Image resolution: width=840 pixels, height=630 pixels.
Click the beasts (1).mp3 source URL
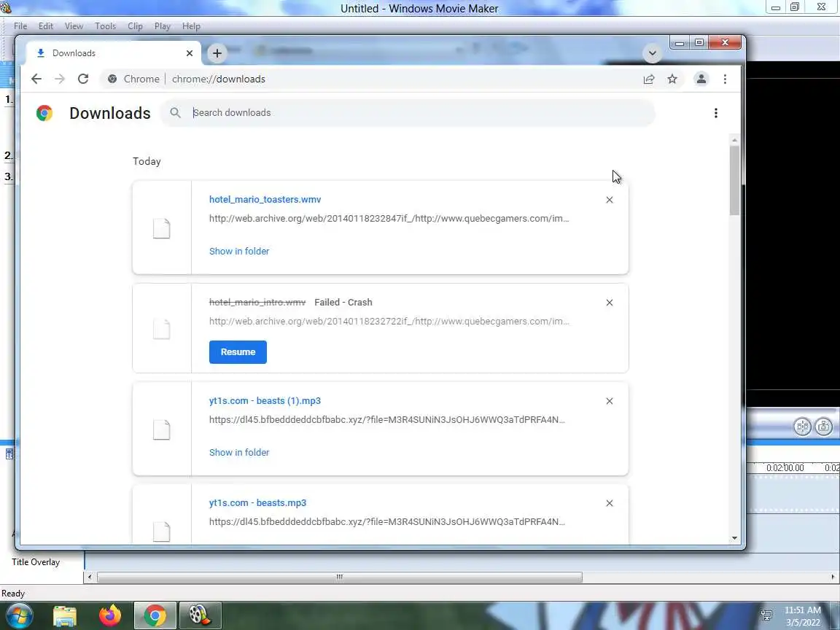[386, 420]
